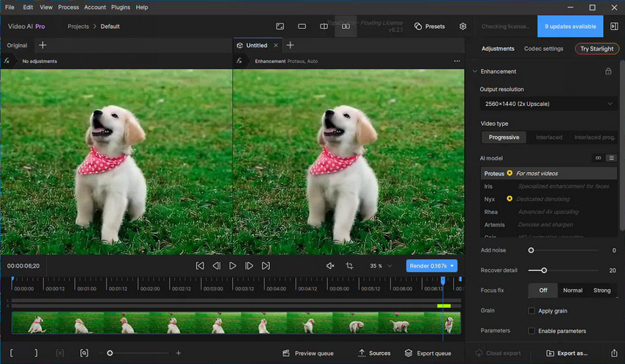This screenshot has height=364, width=625.
Task: Check Enable parameters option
Action: (532, 330)
